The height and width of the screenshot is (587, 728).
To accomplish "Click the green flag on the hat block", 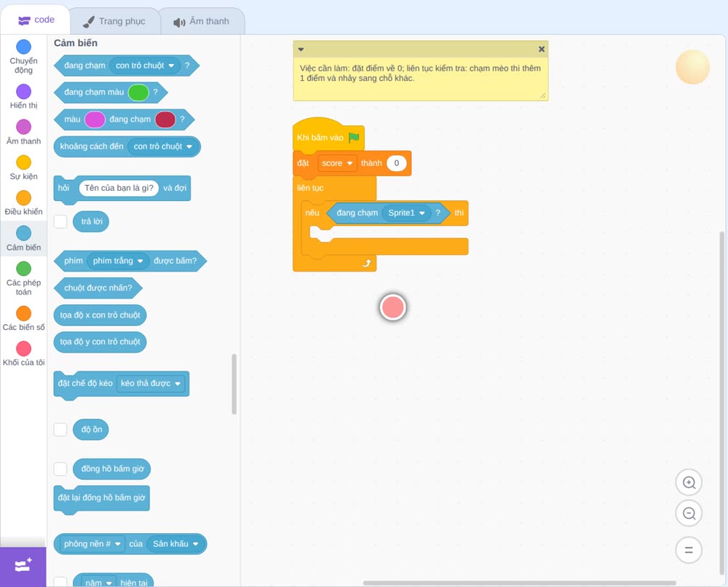I will [355, 137].
